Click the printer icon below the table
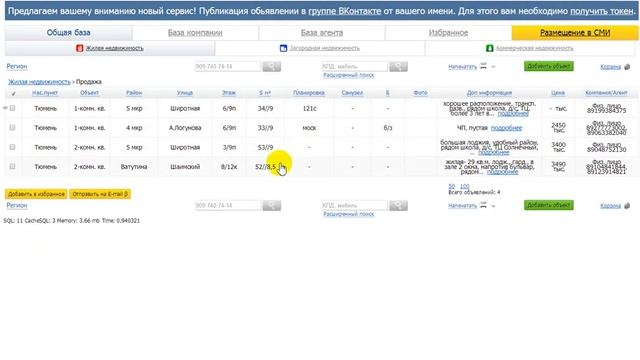Screen dimensions: 640x360 tap(483, 205)
